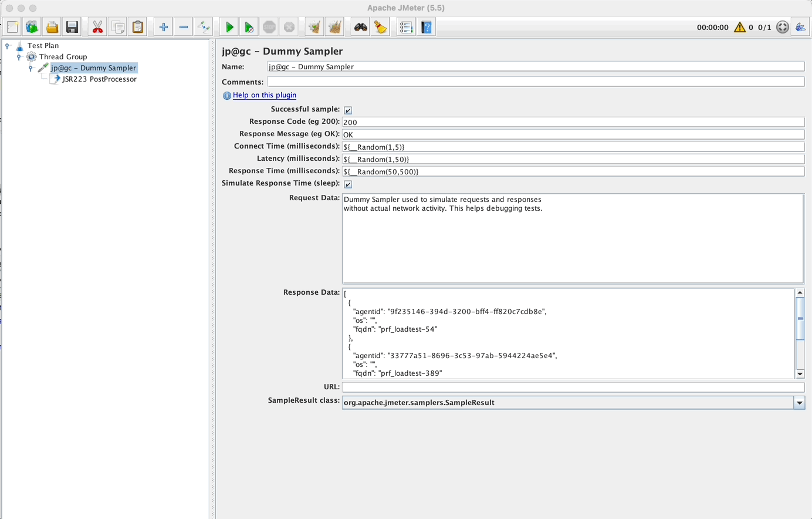Click the Response Data scrollbar up arrow
This screenshot has width=812, height=519.
pos(800,292)
